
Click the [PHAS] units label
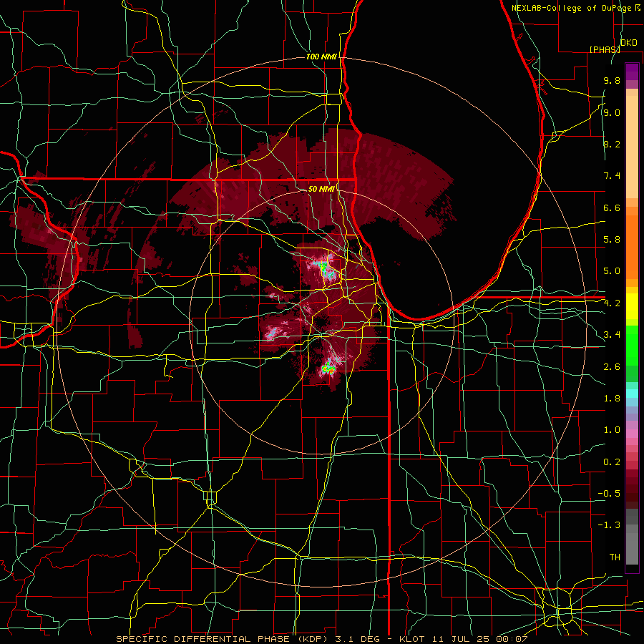tap(605, 49)
